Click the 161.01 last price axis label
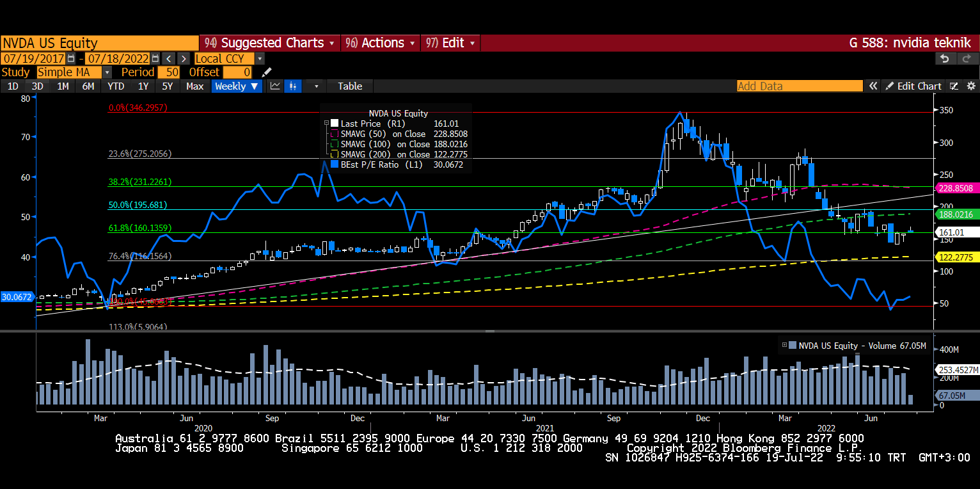The image size is (980, 489). (x=958, y=232)
